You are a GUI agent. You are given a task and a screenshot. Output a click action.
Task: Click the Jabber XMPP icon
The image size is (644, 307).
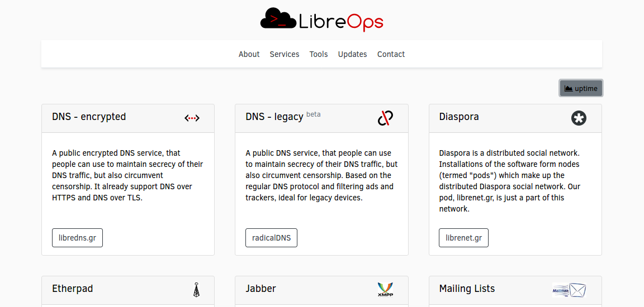click(x=385, y=289)
